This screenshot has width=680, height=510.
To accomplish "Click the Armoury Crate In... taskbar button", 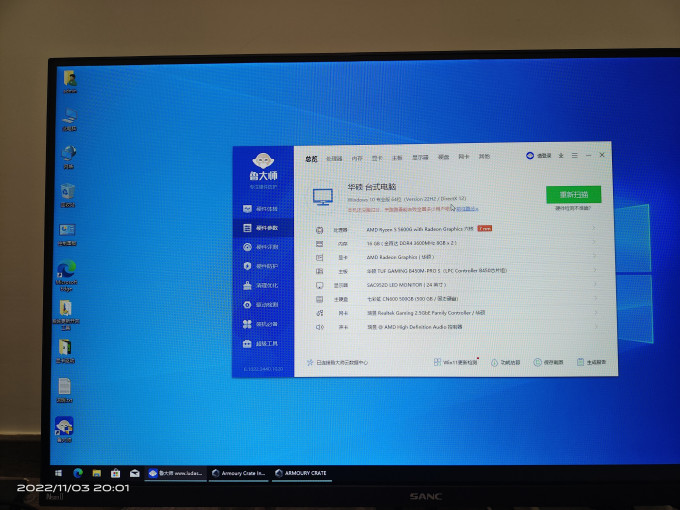I will point(239,473).
